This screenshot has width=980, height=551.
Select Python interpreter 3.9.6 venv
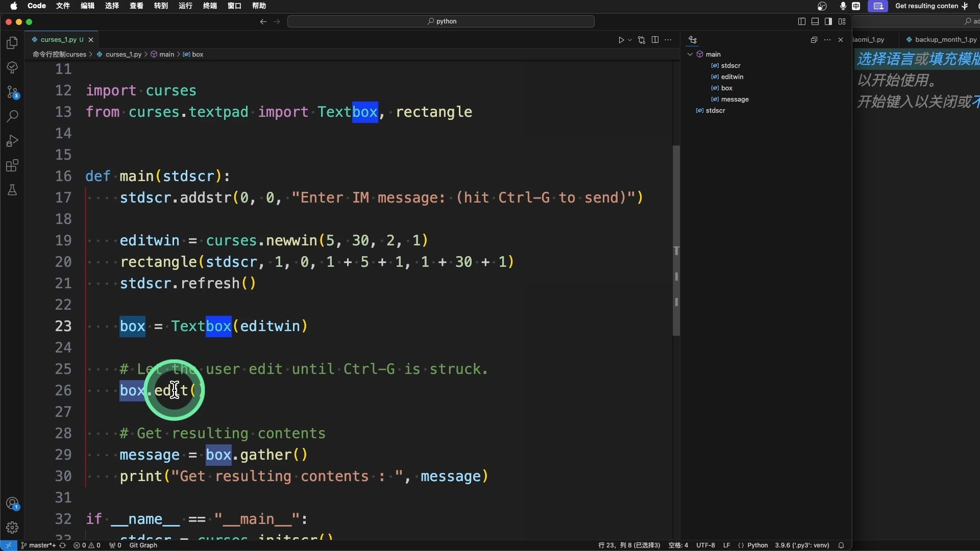[x=802, y=545]
